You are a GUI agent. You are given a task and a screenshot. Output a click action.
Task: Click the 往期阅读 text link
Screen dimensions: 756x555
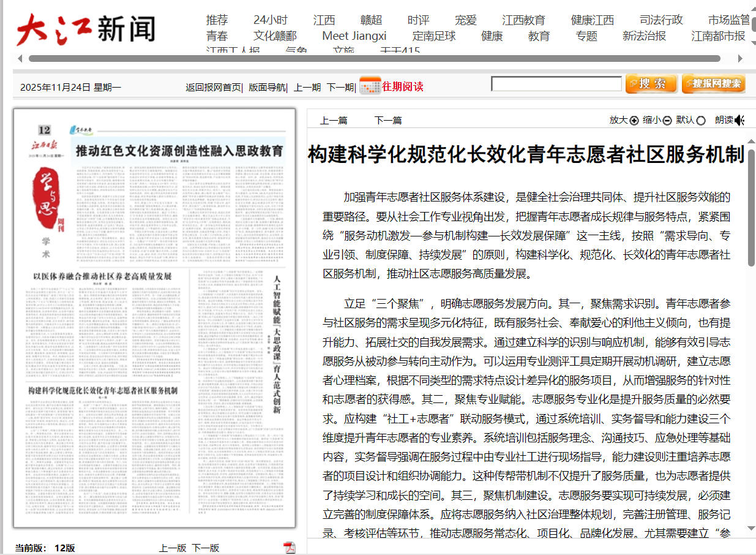pos(403,86)
